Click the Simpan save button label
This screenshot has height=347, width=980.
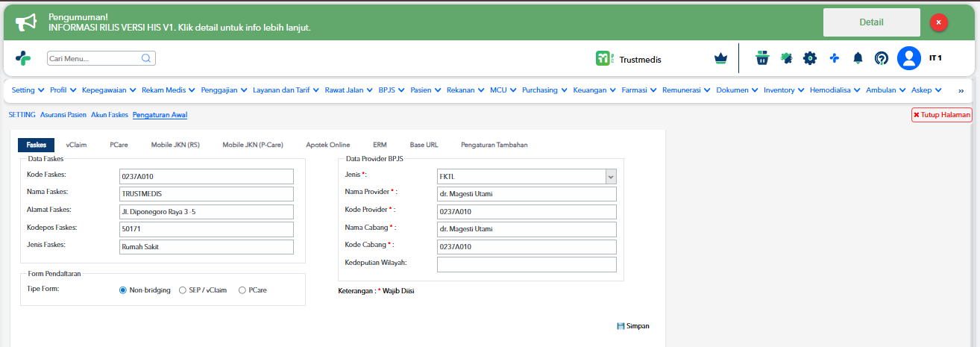click(638, 326)
